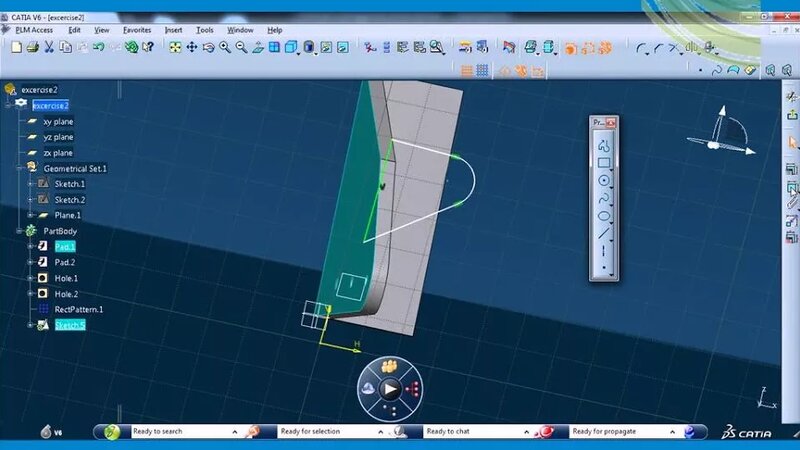This screenshot has width=800, height=450.
Task: Open the Window menu
Action: (240, 30)
